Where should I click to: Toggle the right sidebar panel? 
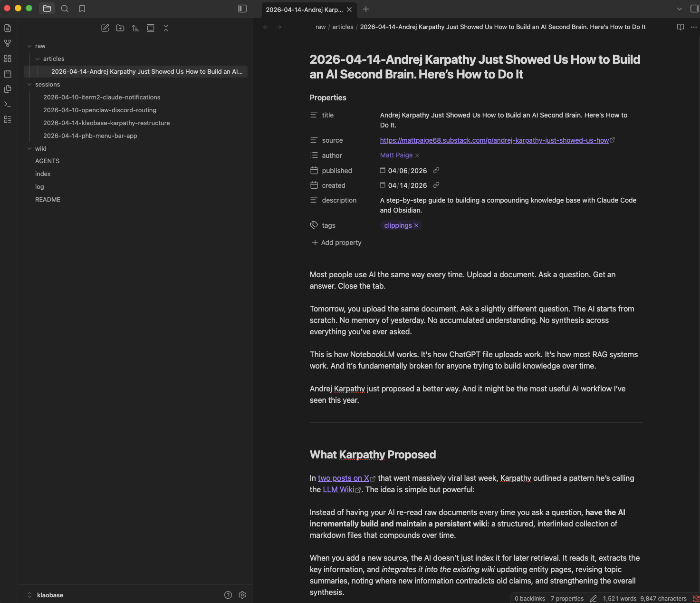click(694, 9)
